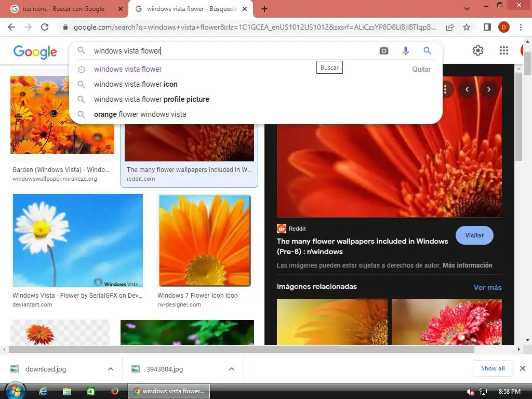Open image preview more options dots
This screenshot has width=532, height=399.
coord(445,89)
